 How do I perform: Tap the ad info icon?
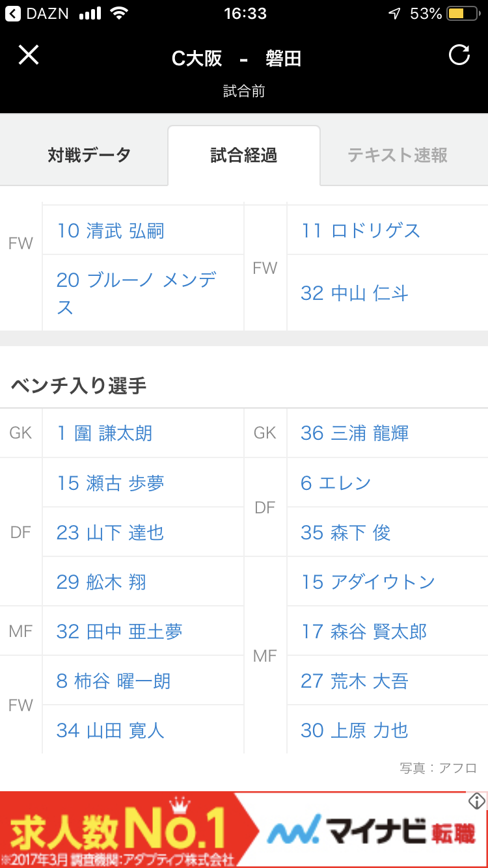coord(477,801)
